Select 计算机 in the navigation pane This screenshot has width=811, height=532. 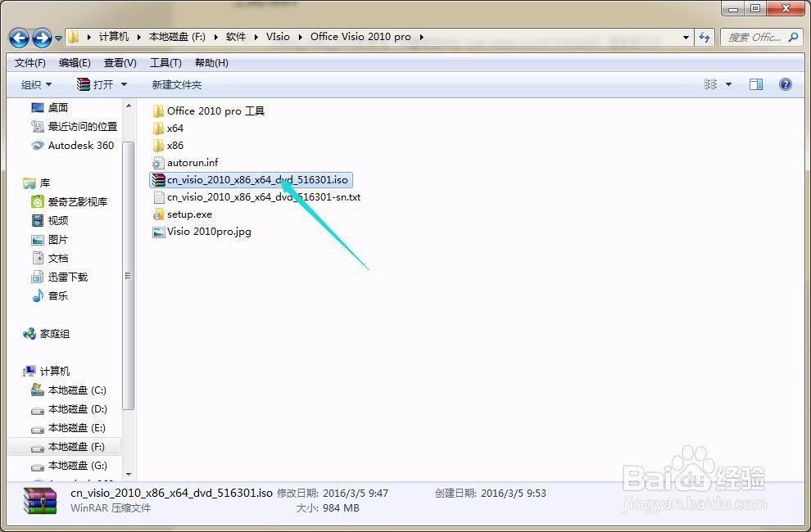pos(46,372)
